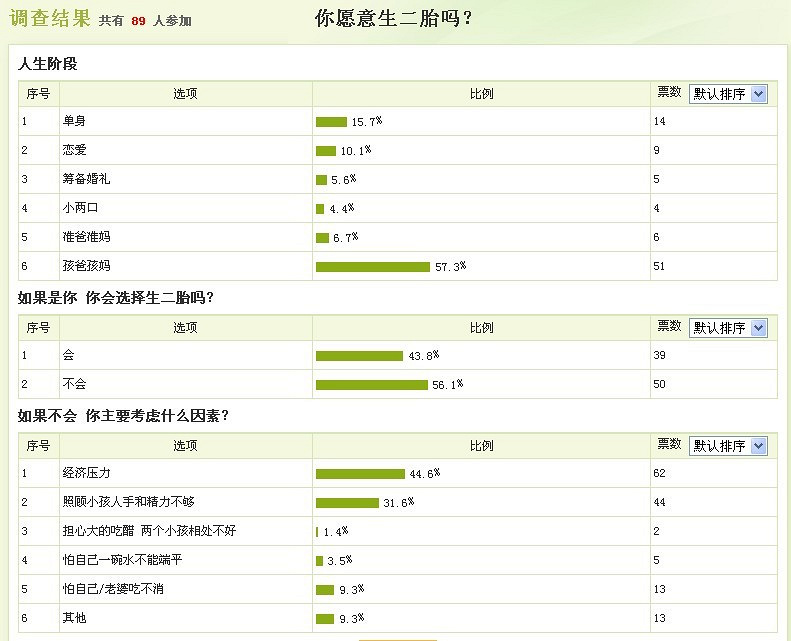The image size is (791, 641).
Task: Select the 其他 option text
Action: pos(74,618)
